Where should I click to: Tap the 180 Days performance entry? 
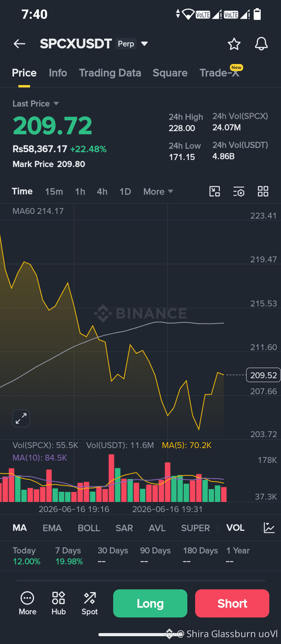tap(200, 556)
